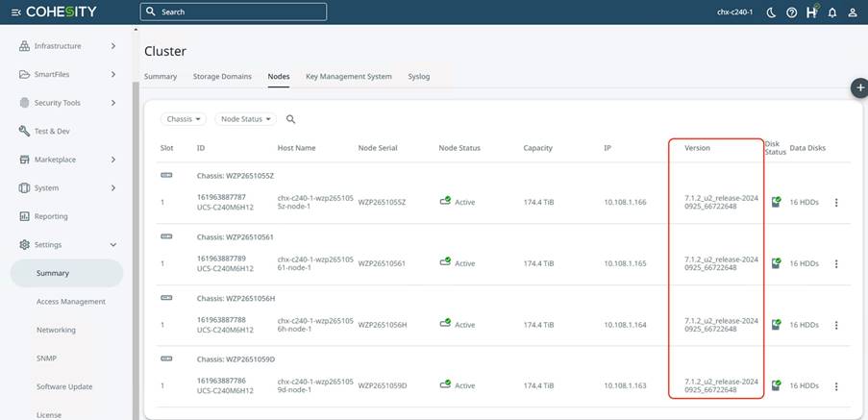This screenshot has height=420, width=868.
Task: Open actions menu for node 10.108.1.163
Action: [836, 385]
